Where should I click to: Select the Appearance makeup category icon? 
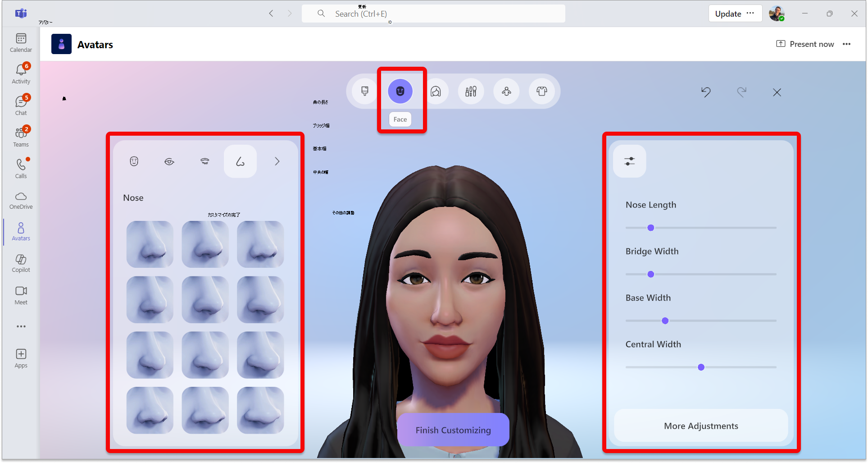coord(471,92)
